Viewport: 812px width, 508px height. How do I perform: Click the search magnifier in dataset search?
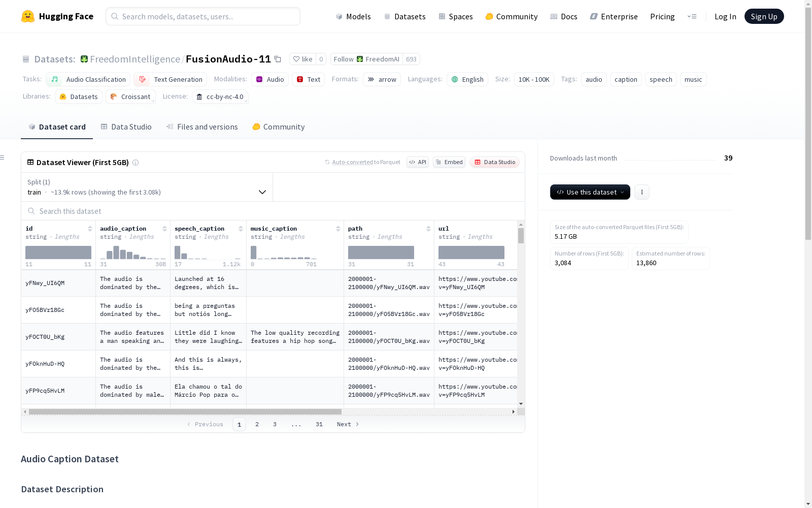[x=31, y=211]
